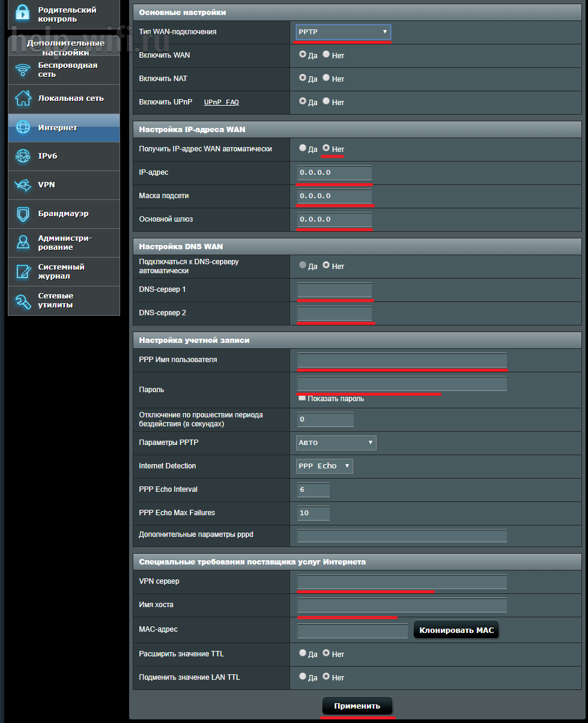The width and height of the screenshot is (588, 723).
Task: Click the Parental Control lock icon
Action: pos(23,13)
